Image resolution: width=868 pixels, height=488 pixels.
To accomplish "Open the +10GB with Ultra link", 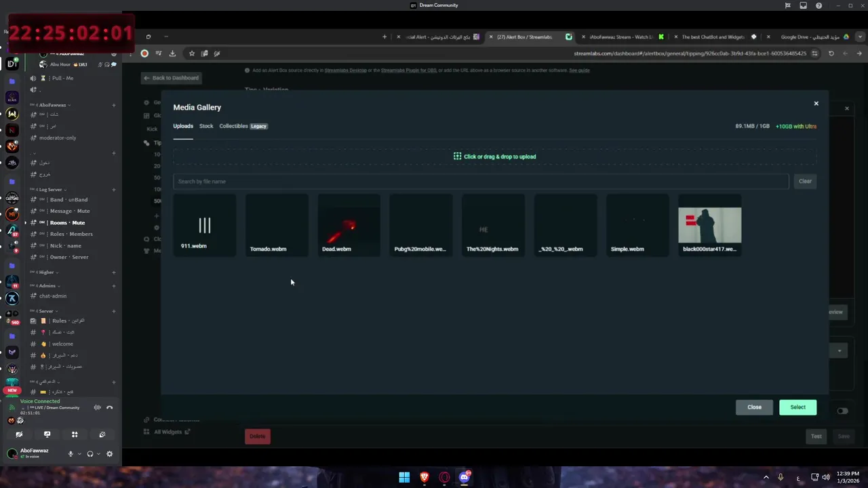I will (796, 126).
